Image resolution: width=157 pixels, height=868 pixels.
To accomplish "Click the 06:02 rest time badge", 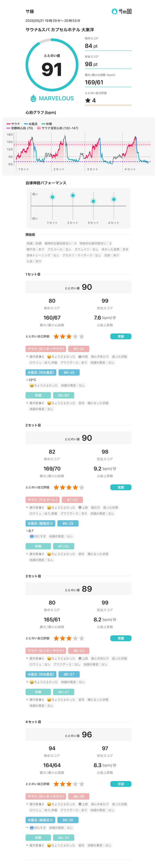I will 63,395.
